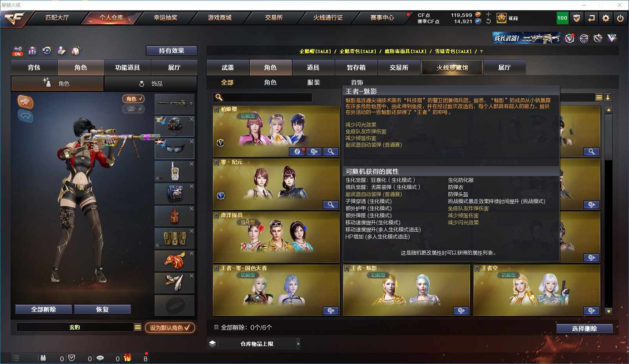Screen dimensions: 629x364
Task: Click the 全部解除 button
Action: [44, 309]
